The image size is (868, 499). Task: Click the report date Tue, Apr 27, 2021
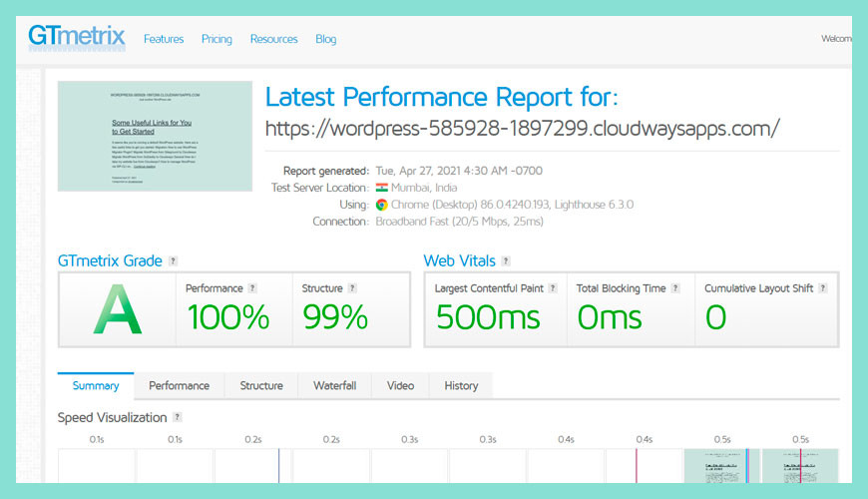click(x=459, y=171)
